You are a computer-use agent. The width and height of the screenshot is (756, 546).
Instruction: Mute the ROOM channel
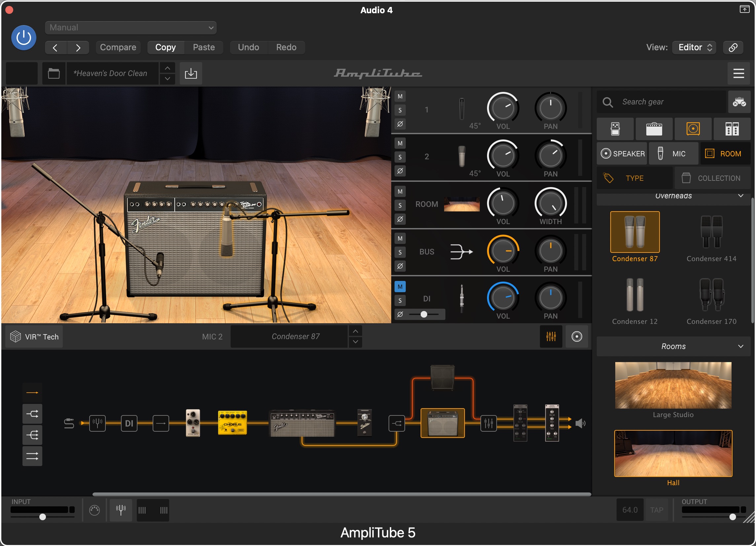[x=400, y=192]
